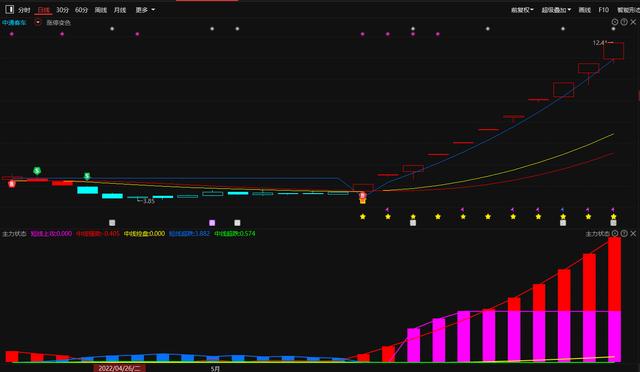640x372 pixels.
Task: Click the indicator name label next to the round dropdown
Action: point(58,23)
